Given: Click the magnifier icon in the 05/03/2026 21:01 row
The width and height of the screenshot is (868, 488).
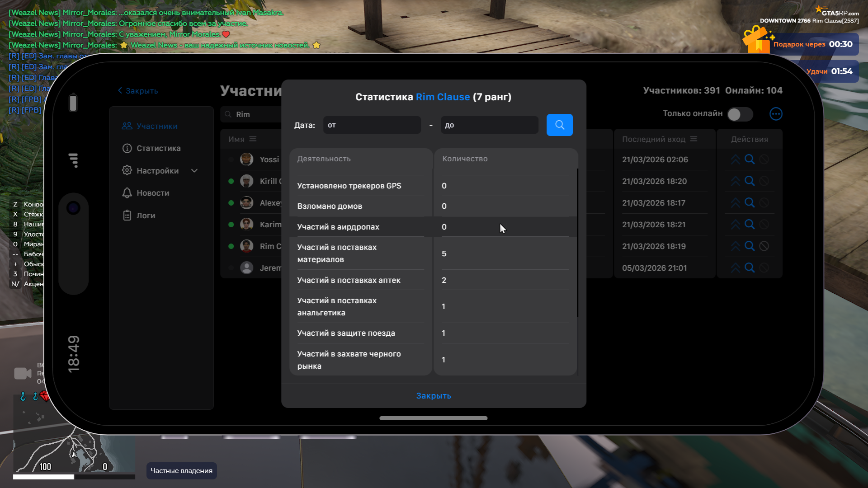Looking at the screenshot, I should [750, 268].
